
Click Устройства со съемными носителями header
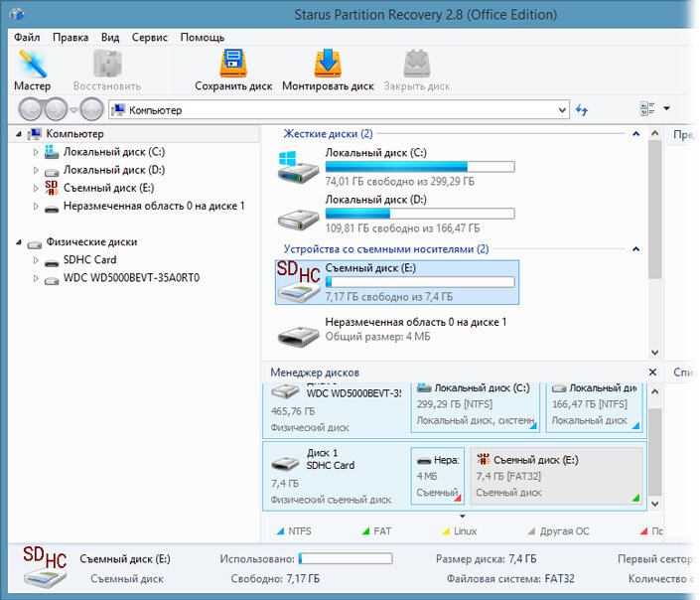click(386, 249)
